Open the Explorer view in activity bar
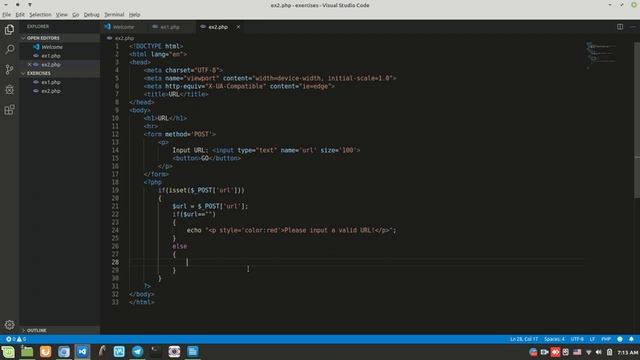The height and width of the screenshot is (360, 640). click(9, 30)
